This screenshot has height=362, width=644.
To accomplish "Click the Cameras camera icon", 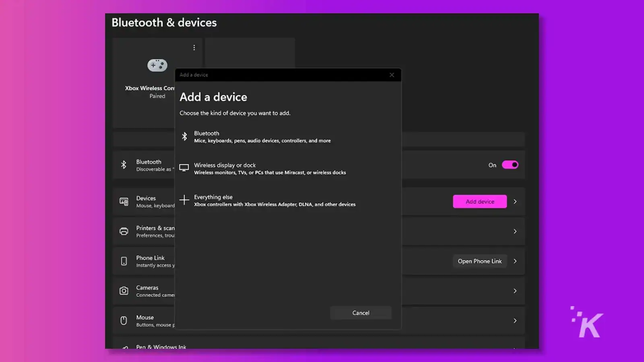I will pyautogui.click(x=124, y=291).
